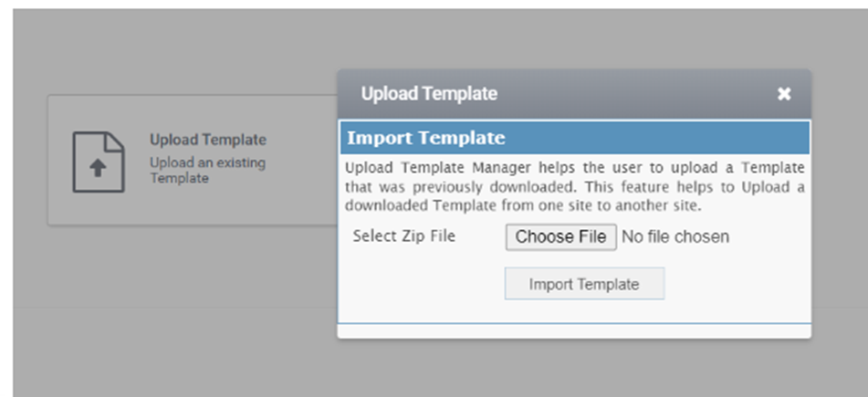
Task: Click the Choose File button
Action: 560,237
